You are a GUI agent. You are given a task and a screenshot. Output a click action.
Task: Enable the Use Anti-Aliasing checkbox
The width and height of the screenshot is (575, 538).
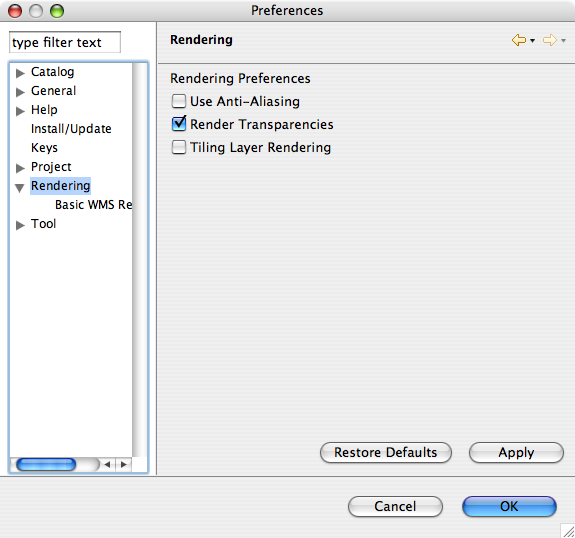[179, 101]
